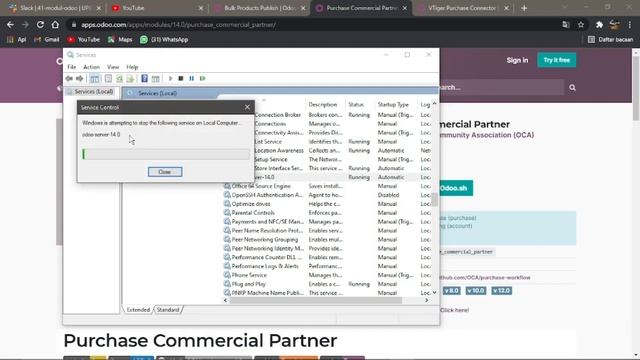Click Close button in Service Control dialog
Screen dimensions: 640x360
(x=165, y=172)
